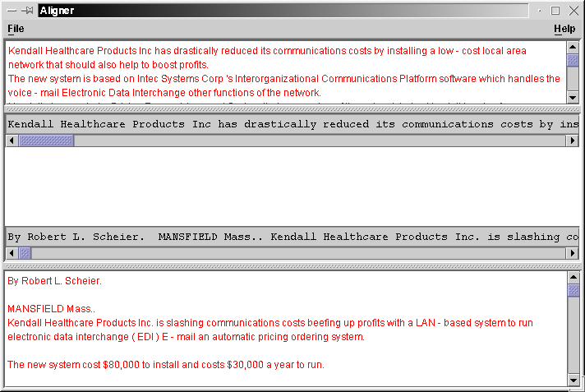Click the top text pane vertical scrollbar thumb

(573, 60)
